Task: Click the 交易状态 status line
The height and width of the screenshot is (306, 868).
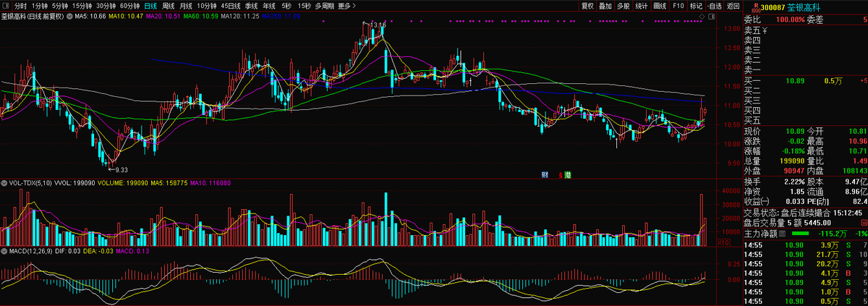Action: click(803, 213)
